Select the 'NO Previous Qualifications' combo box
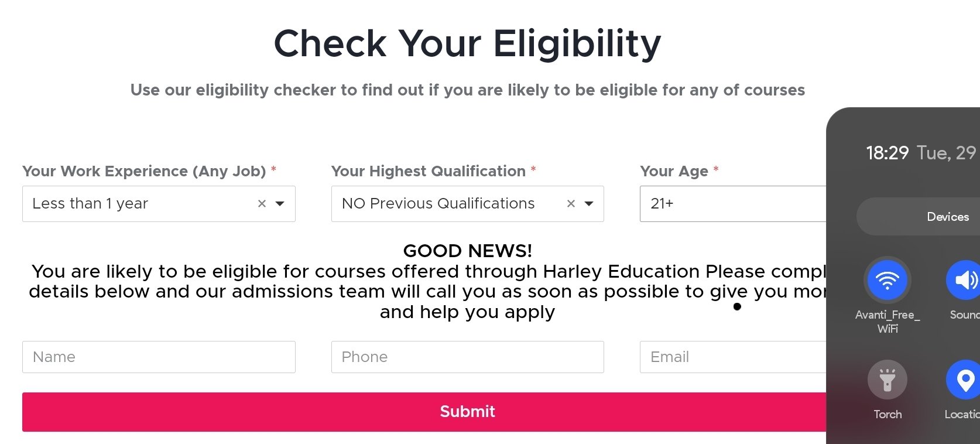The height and width of the screenshot is (444, 980). [x=467, y=204]
